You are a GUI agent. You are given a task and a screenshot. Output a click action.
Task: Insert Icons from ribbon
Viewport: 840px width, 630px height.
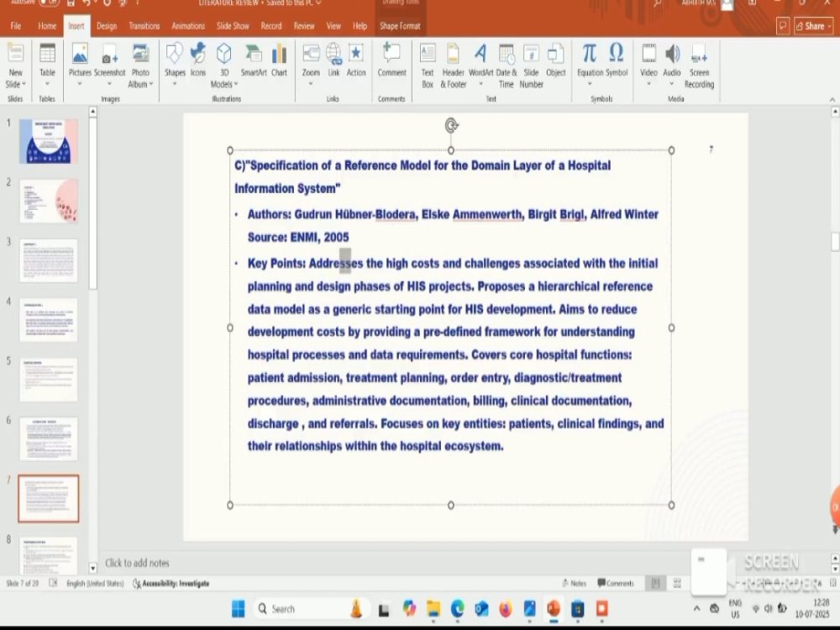[198, 60]
